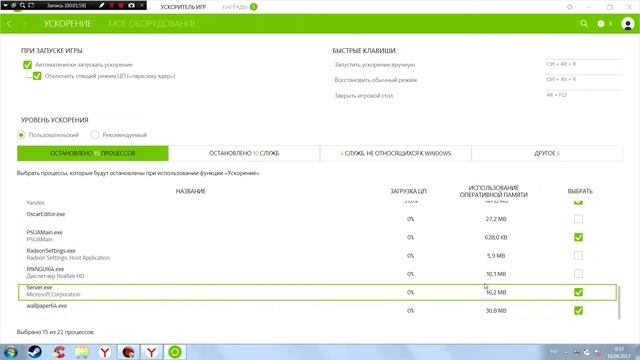The width and height of the screenshot is (640, 360).
Task: Toggle the PSUAMain.exe checkbox
Action: tap(578, 237)
